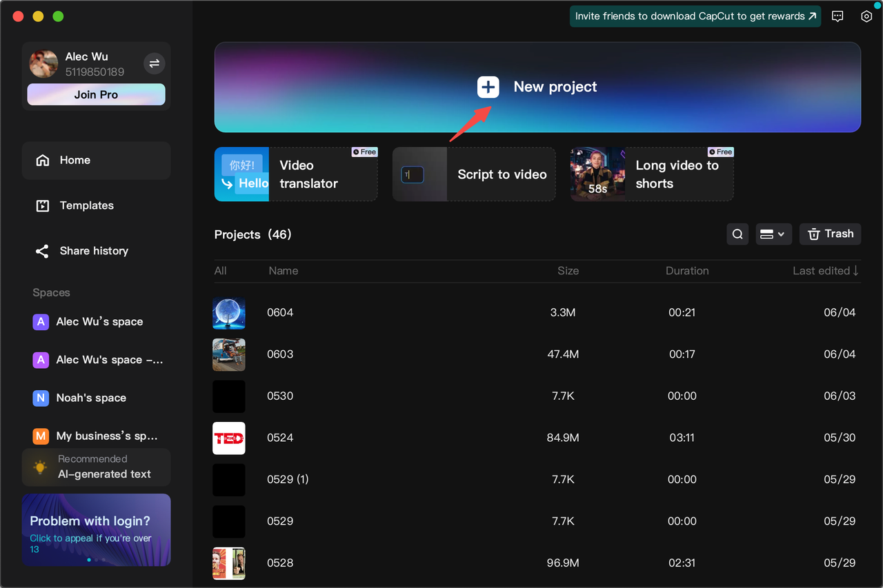Click the Name column header
The width and height of the screenshot is (883, 588).
[284, 271]
